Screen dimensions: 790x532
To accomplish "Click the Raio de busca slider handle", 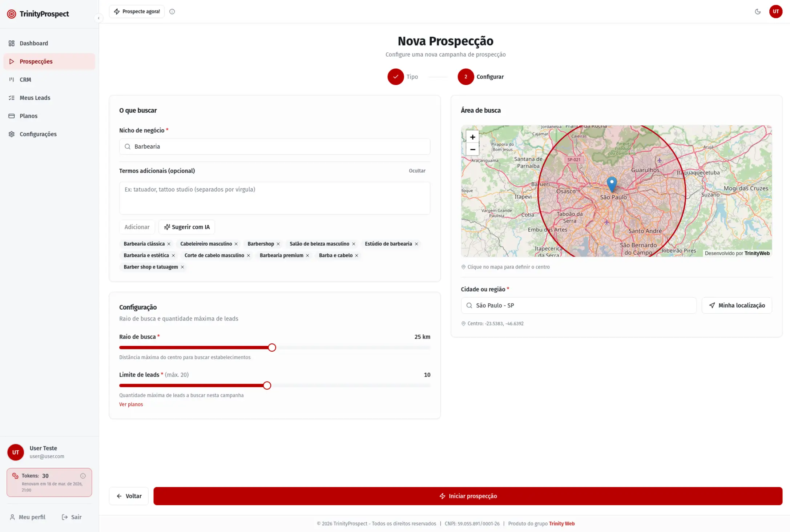I will [272, 348].
